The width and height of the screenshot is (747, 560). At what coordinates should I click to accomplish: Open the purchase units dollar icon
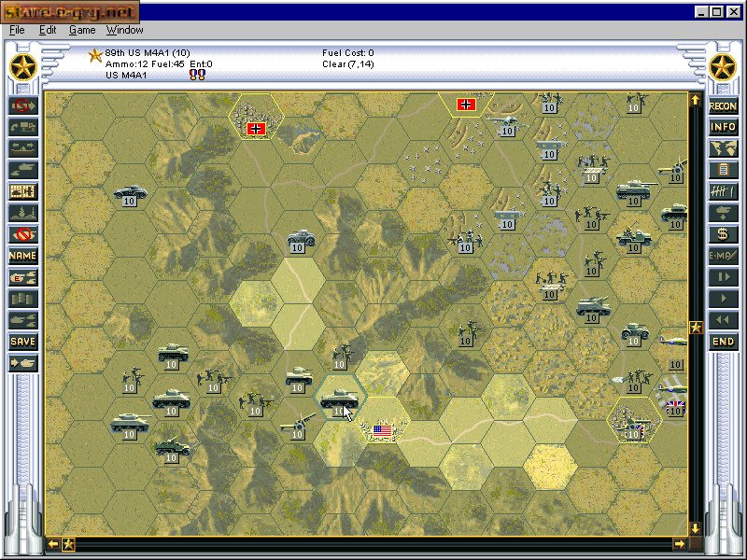click(723, 234)
